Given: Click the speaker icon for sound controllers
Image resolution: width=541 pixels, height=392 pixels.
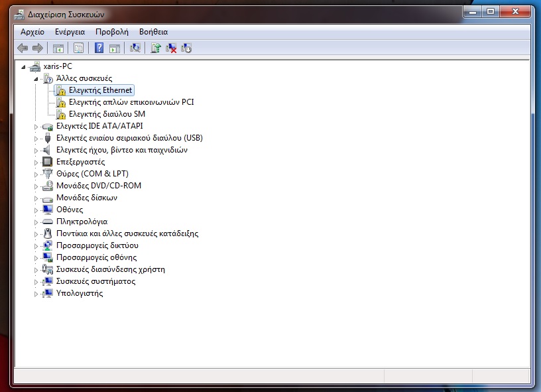Looking at the screenshot, I should pyautogui.click(x=47, y=150).
